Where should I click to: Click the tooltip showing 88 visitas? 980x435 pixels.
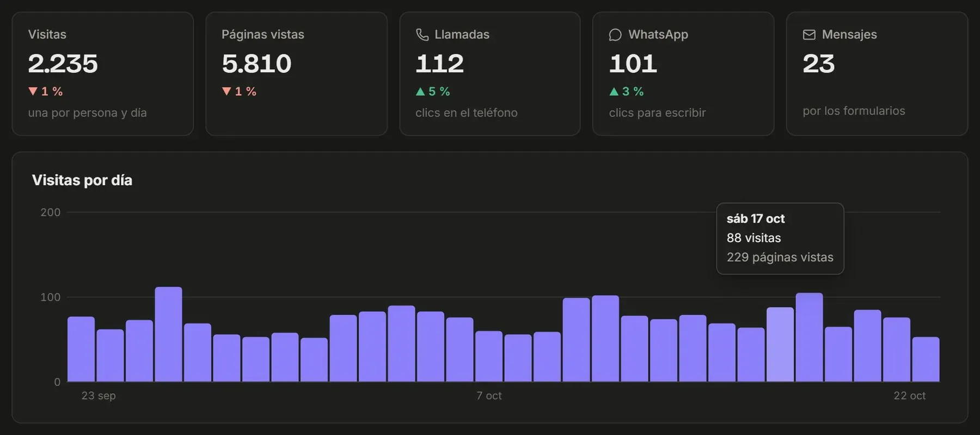pyautogui.click(x=780, y=238)
